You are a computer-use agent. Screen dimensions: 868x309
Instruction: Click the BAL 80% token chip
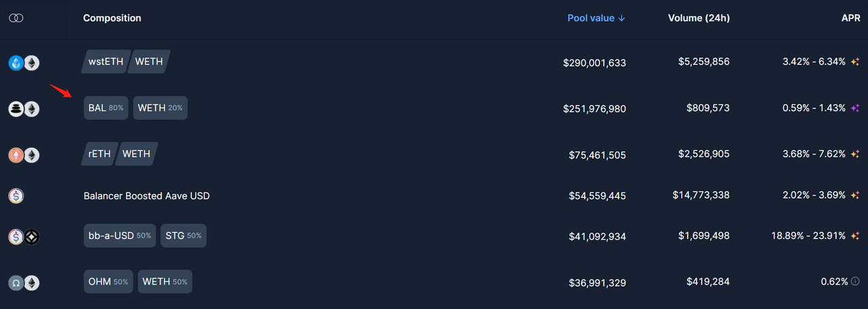pyautogui.click(x=106, y=108)
